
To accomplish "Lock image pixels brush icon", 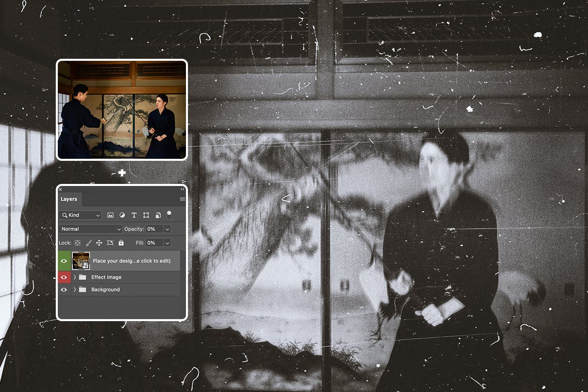I will pyautogui.click(x=88, y=243).
